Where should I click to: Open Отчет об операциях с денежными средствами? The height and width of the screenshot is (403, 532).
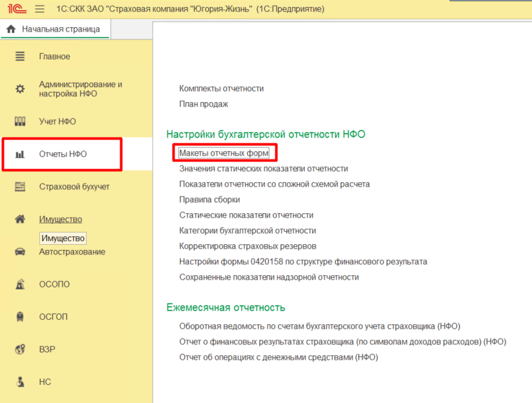pyautogui.click(x=278, y=357)
